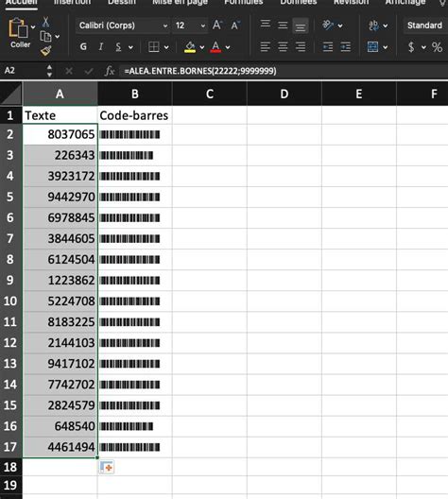Image resolution: width=448 pixels, height=499 pixels.
Task: Increase font size with larger A icon
Action: [x=217, y=26]
